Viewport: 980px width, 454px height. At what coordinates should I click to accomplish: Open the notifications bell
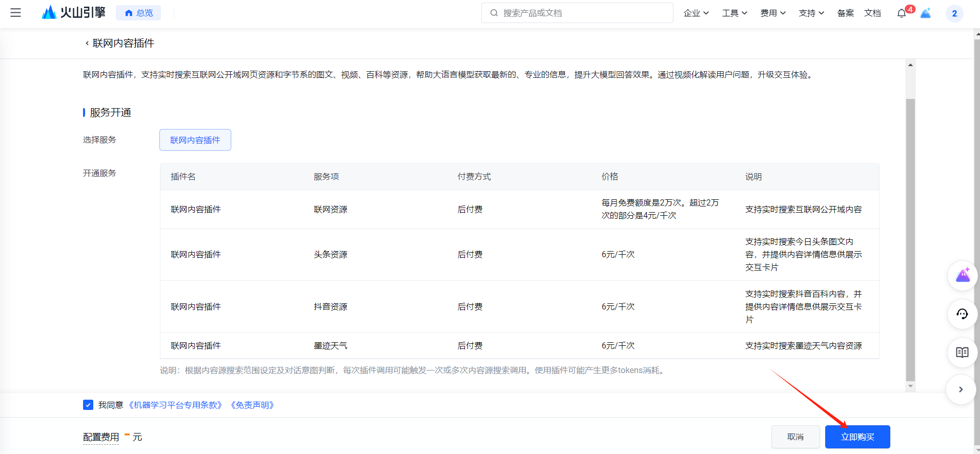click(x=902, y=13)
